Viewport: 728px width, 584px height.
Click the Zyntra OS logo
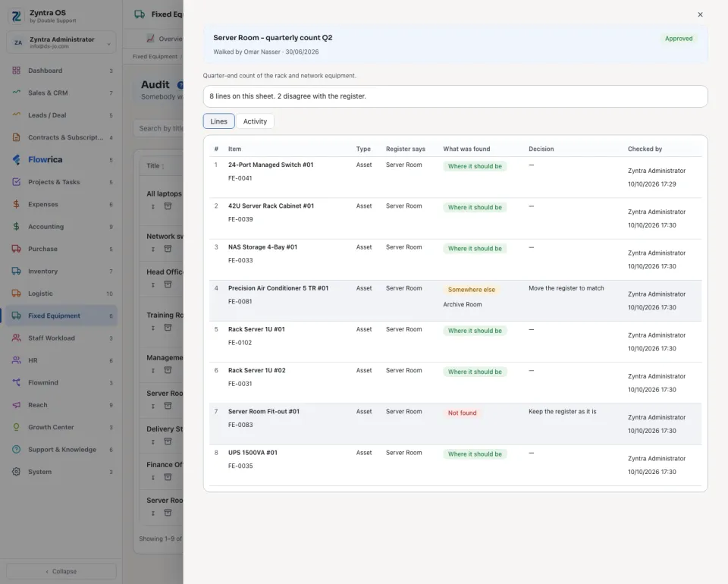tap(16, 16)
